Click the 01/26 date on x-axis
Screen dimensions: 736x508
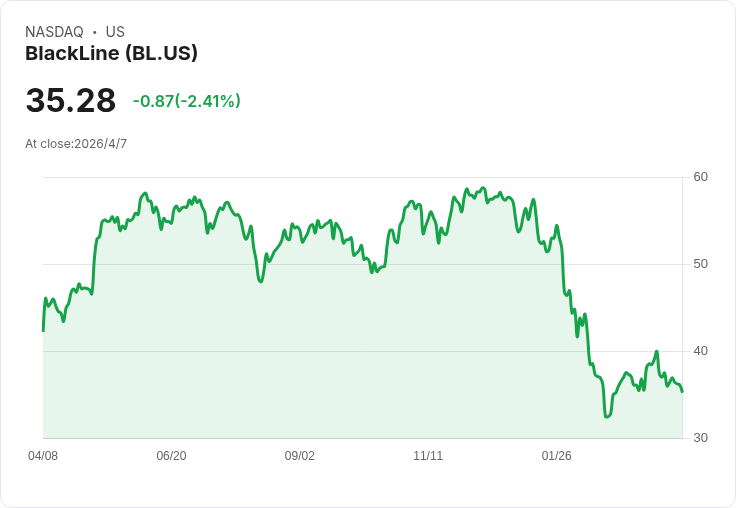pyautogui.click(x=557, y=456)
